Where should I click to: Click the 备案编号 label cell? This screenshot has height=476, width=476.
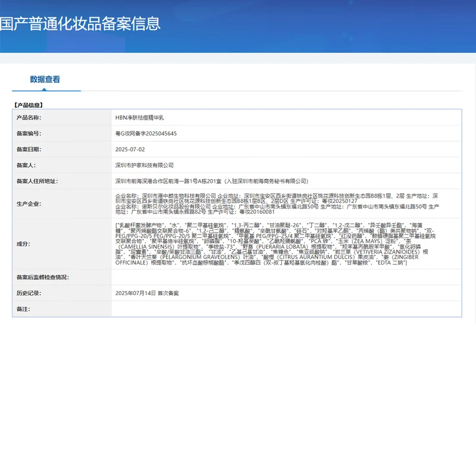[29, 133]
